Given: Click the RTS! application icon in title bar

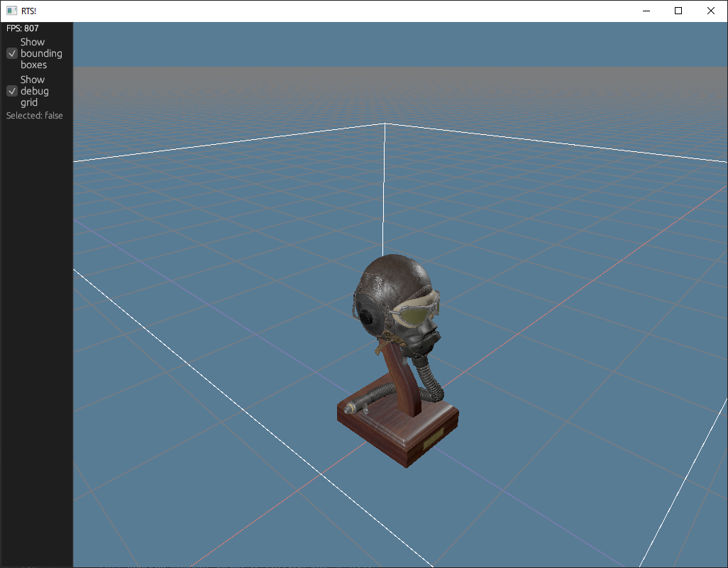Looking at the screenshot, I should pos(11,11).
